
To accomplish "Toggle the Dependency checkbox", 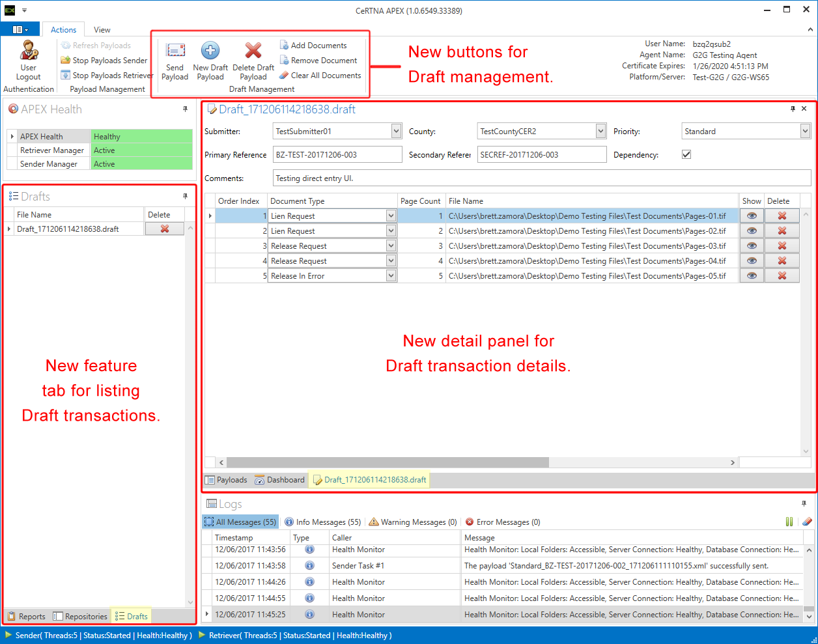I will coord(686,155).
